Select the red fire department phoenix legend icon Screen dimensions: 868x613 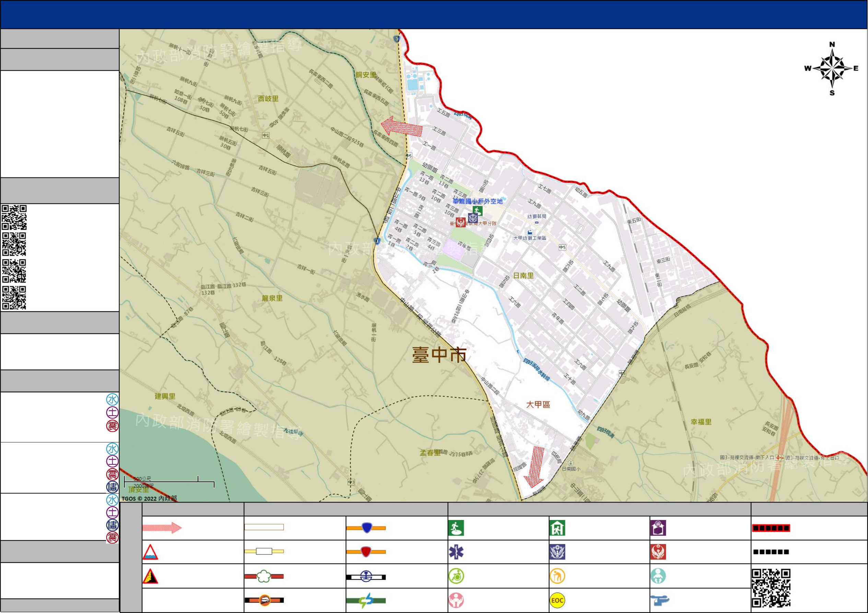[x=658, y=553]
